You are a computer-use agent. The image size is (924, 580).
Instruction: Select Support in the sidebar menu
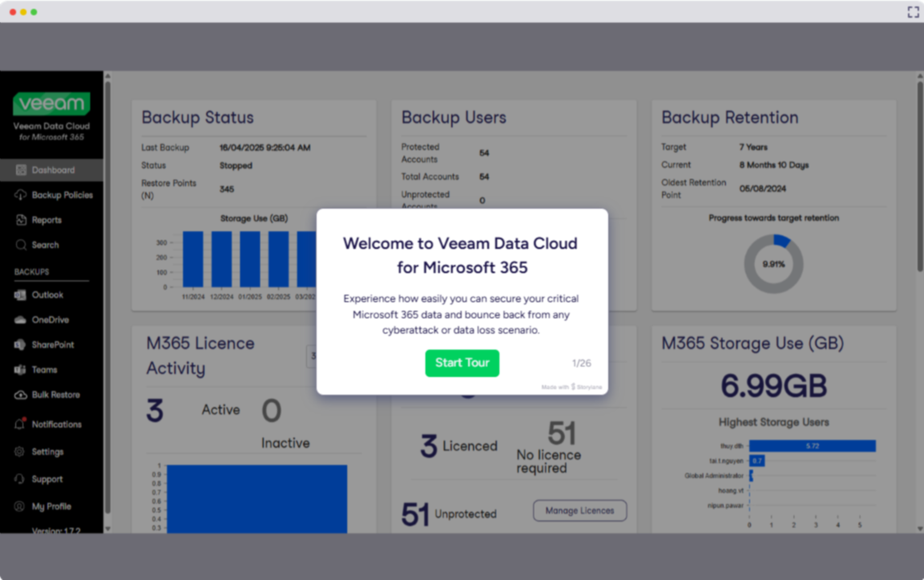[x=47, y=479]
